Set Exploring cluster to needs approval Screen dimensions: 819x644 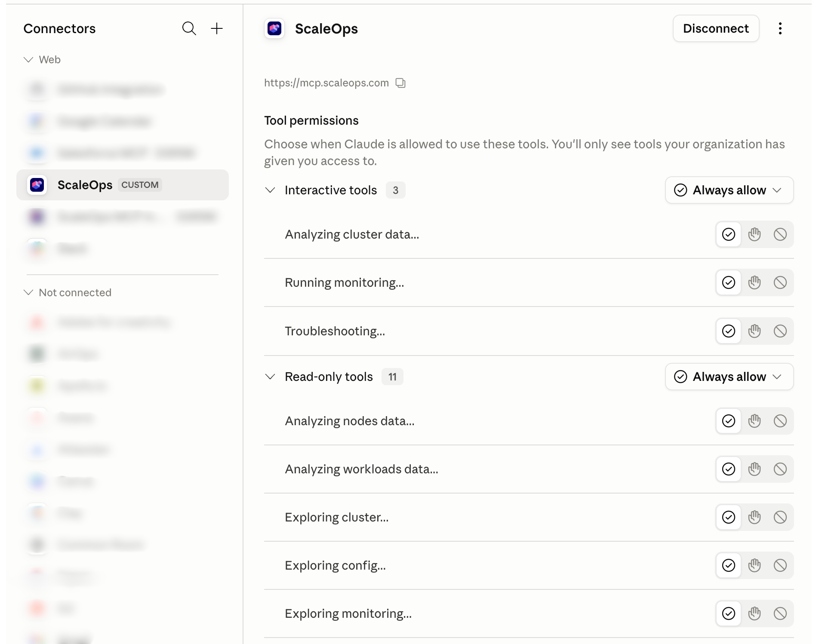754,517
